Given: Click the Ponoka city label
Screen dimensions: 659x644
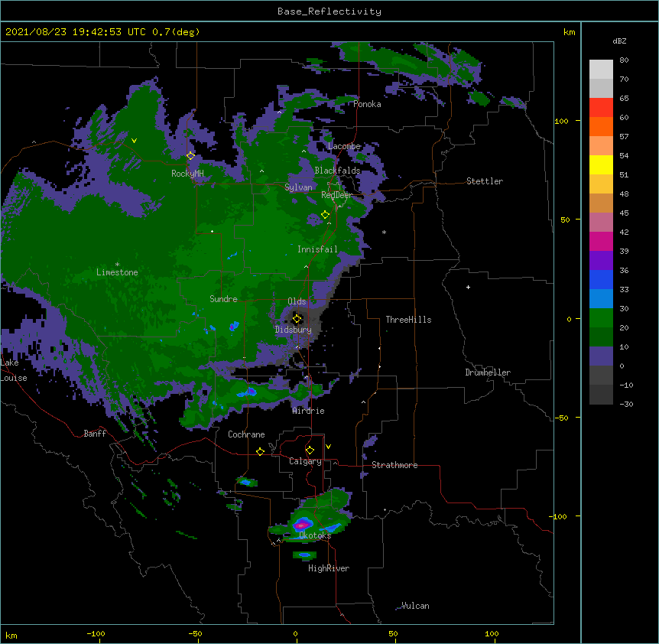Looking at the screenshot, I should point(367,104).
